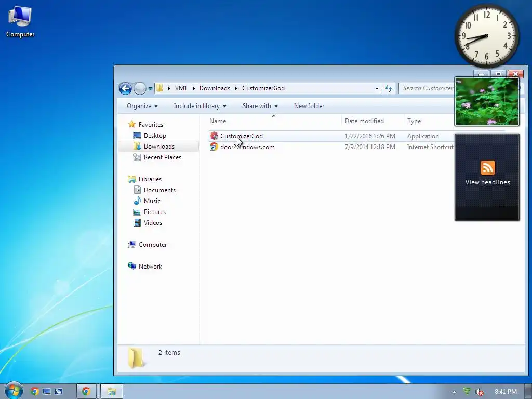Viewport: 532px width, 399px height.
Task: Open Music library
Action: click(x=152, y=201)
